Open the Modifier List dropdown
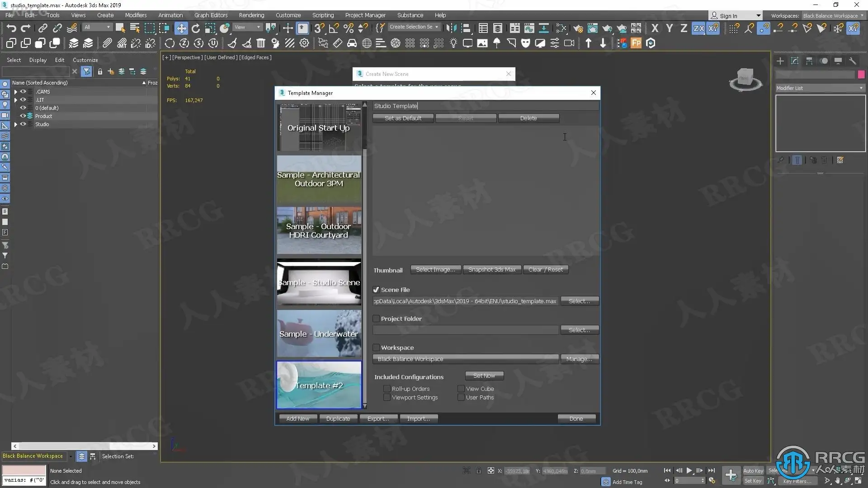Screen dimensions: 868x488 point(819,88)
